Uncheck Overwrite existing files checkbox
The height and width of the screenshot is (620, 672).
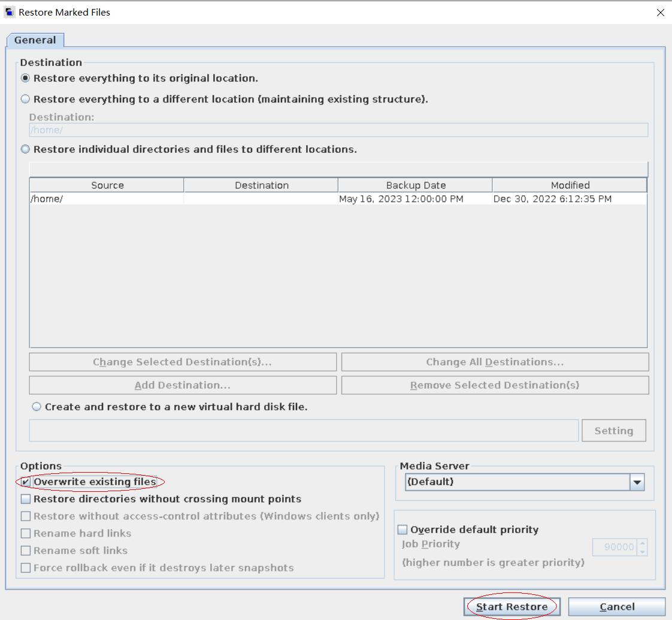(26, 482)
